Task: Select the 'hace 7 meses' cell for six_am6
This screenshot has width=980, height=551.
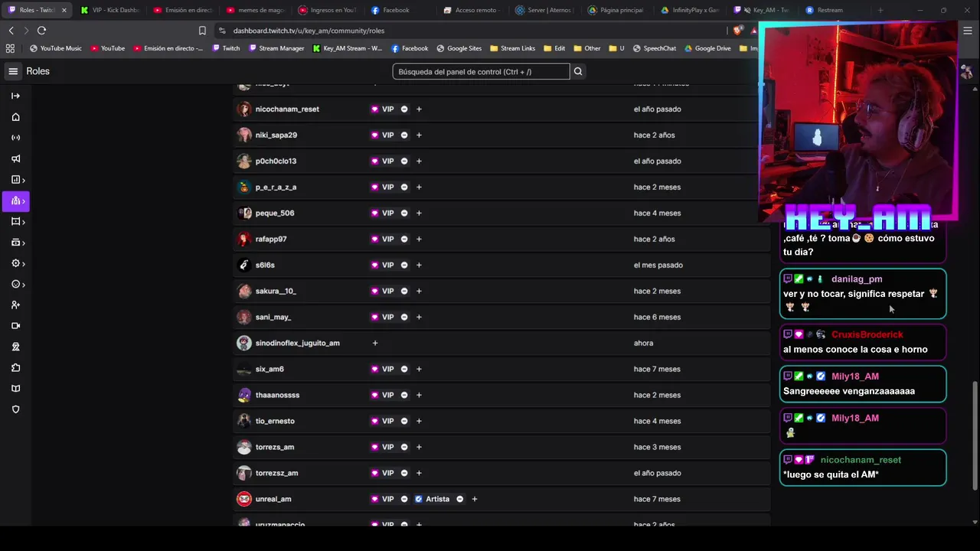Action: point(657,370)
